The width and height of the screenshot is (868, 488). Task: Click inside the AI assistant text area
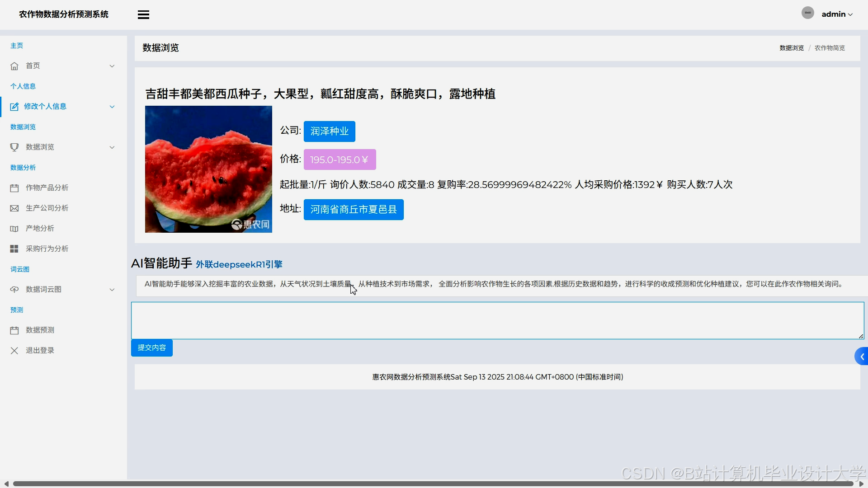tap(497, 320)
